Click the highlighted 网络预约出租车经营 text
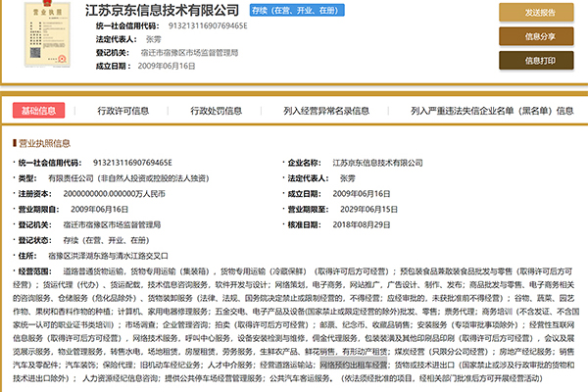The width and height of the screenshot is (588, 392). [x=353, y=365]
